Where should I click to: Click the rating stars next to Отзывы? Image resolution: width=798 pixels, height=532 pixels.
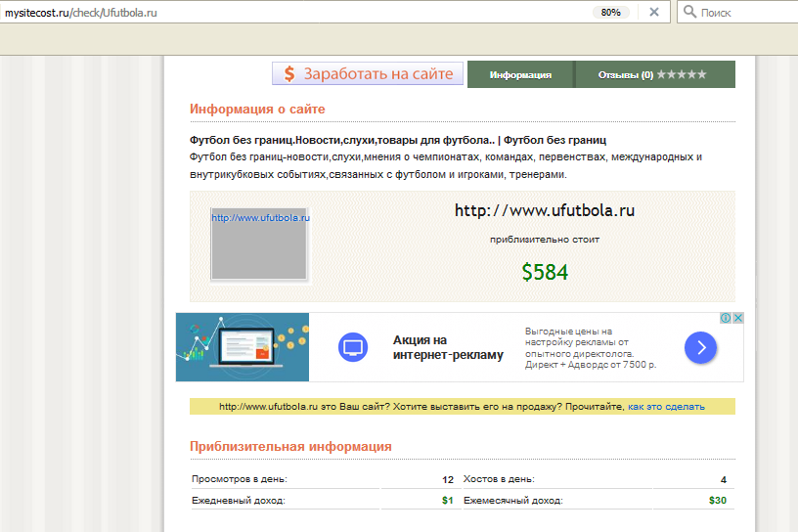pos(682,75)
